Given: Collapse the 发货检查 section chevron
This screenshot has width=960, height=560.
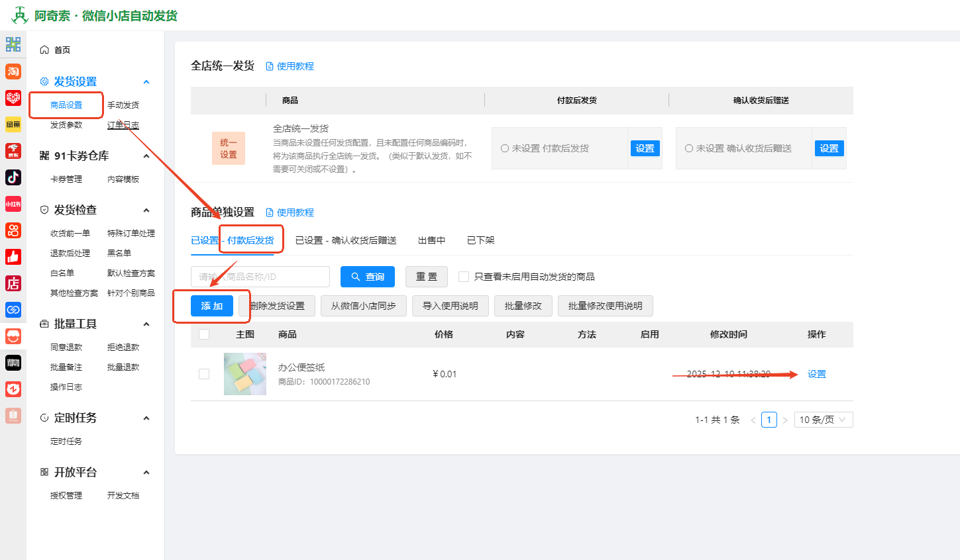Looking at the screenshot, I should pos(146,210).
